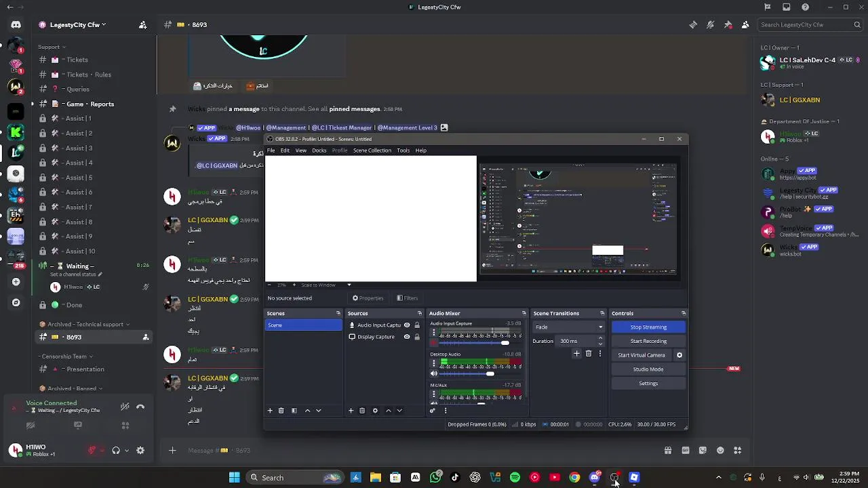868x488 pixels.
Task: Open Discord direct messages home icon
Action: click(16, 25)
